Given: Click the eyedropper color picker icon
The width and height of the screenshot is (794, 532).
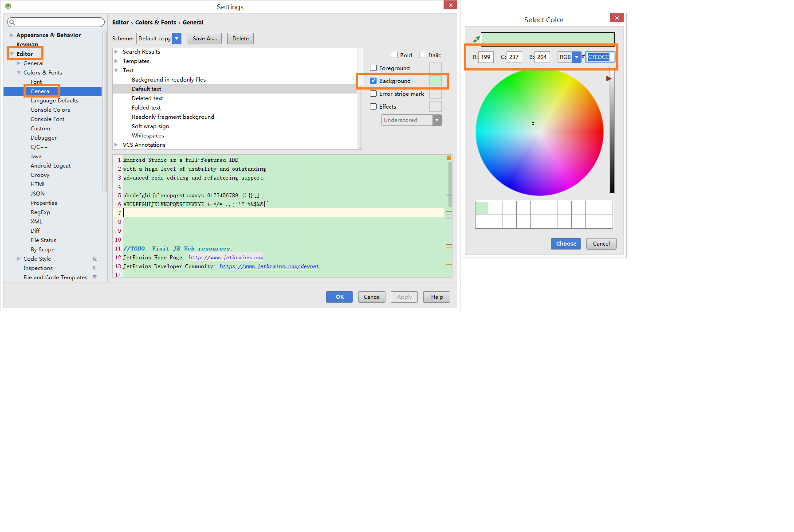Looking at the screenshot, I should [x=476, y=39].
